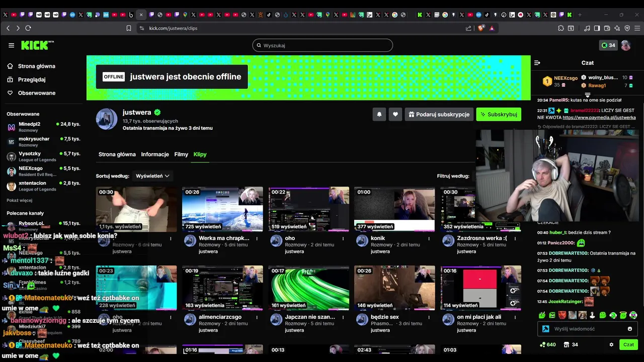
Task: Open the user profile avatar menu
Action: (x=626, y=45)
